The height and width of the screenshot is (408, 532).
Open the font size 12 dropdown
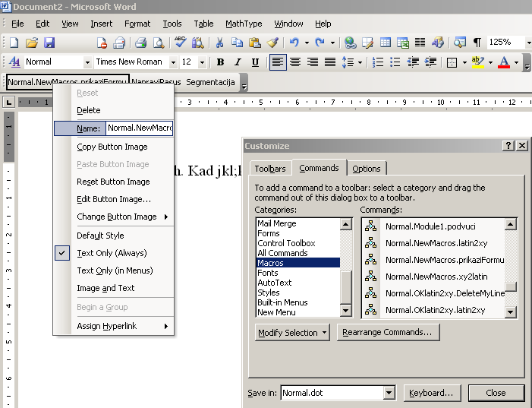pos(202,62)
